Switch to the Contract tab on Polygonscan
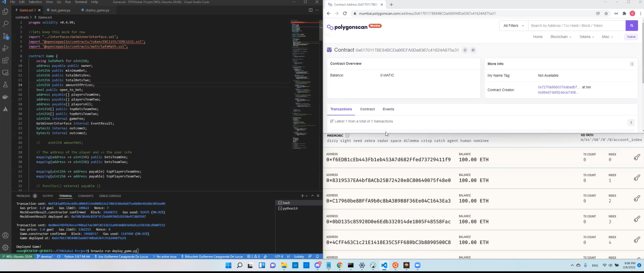Image resolution: width=644 pixels, height=273 pixels. pyautogui.click(x=367, y=109)
